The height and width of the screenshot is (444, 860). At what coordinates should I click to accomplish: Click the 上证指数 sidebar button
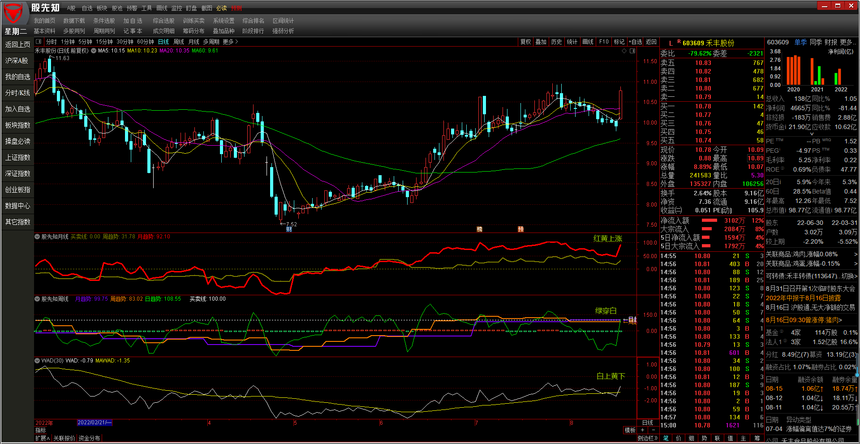18,157
